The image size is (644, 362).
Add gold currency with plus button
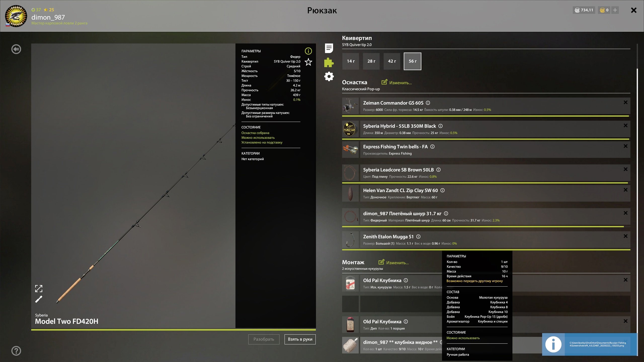(x=615, y=10)
